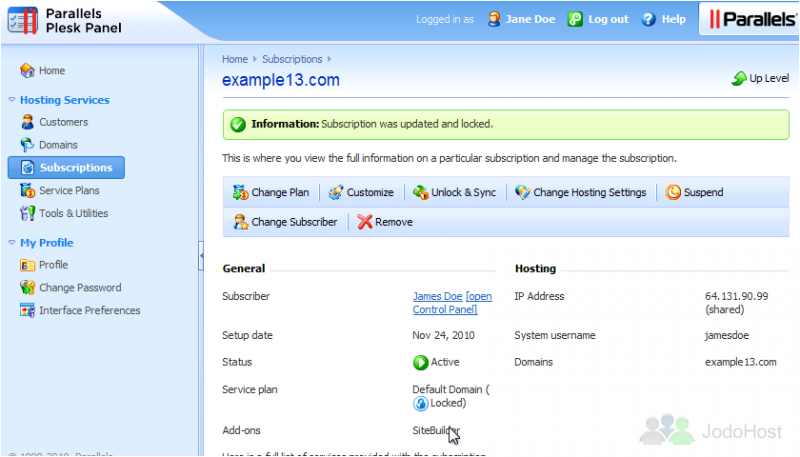This screenshot has height=457, width=800.
Task: Click the Domains globe icon
Action: tap(27, 145)
